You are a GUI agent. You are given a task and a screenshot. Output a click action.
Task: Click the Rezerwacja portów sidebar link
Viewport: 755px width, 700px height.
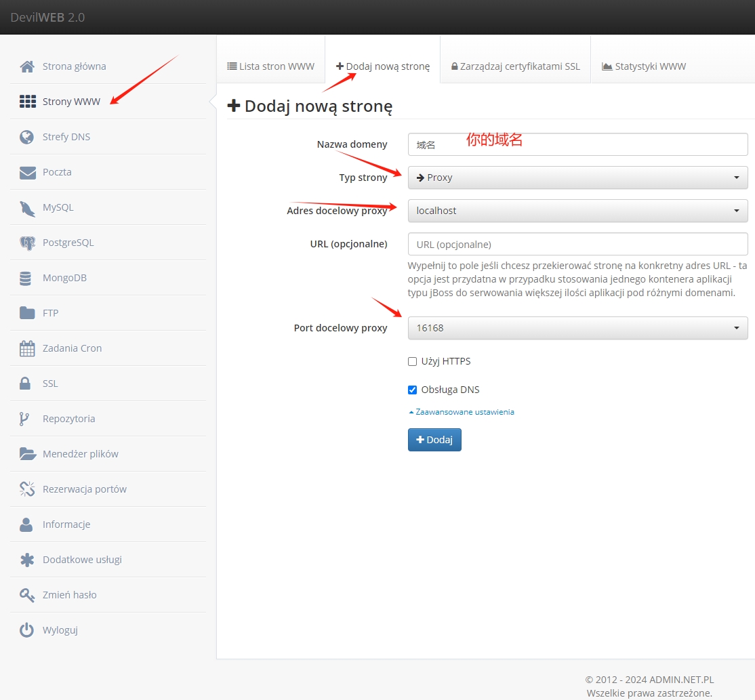pos(84,489)
